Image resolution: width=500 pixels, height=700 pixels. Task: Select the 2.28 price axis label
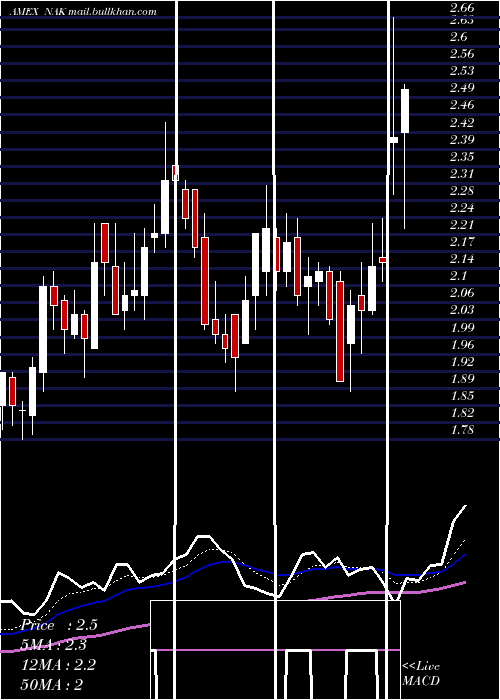pos(462,191)
